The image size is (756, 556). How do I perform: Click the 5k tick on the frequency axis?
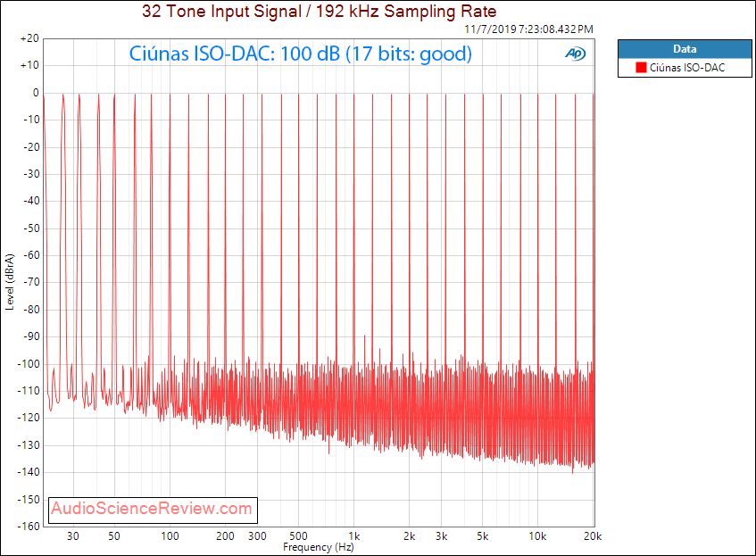[x=483, y=536]
